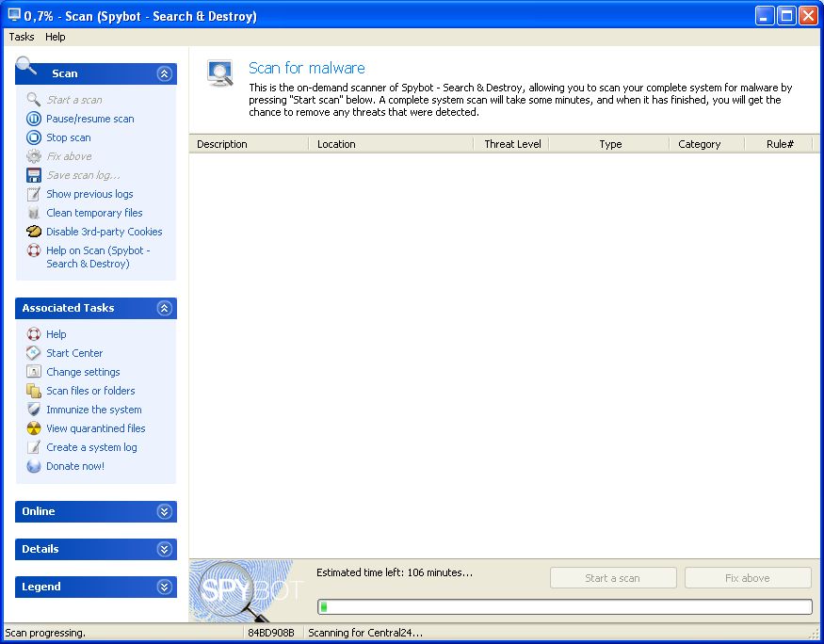Expand the Legend panel

pyautogui.click(x=165, y=587)
